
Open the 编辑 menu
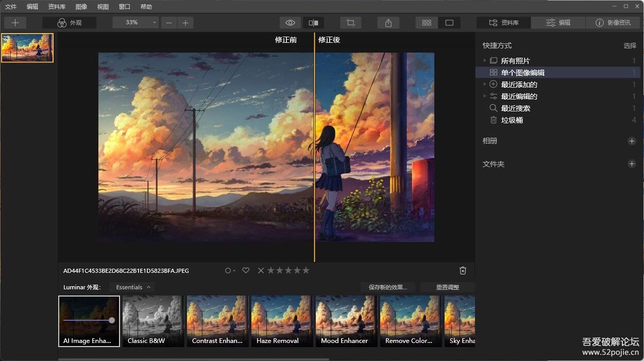point(32,7)
